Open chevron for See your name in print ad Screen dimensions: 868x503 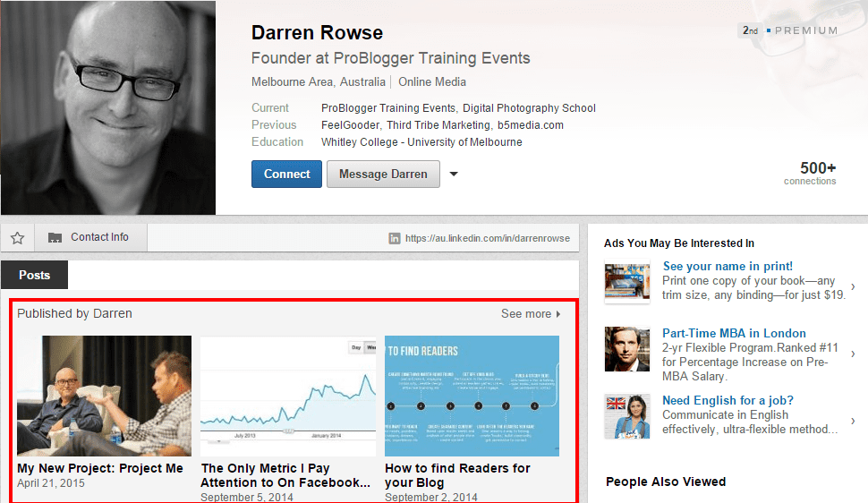tap(853, 287)
